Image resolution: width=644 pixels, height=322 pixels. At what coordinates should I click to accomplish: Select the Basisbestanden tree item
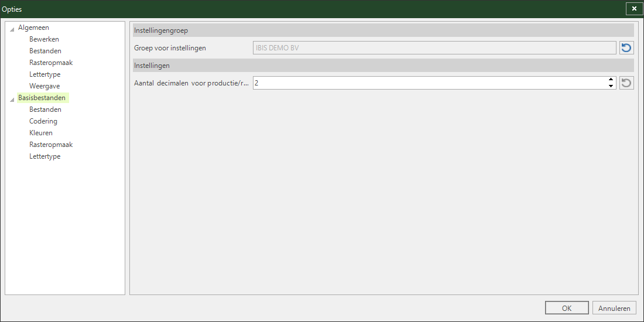pyautogui.click(x=42, y=98)
